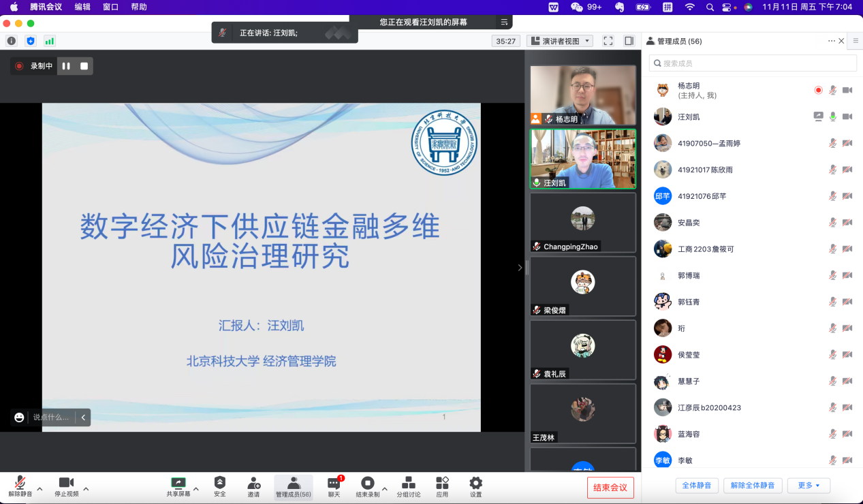Unmute microphone with 解除静音 button
This screenshot has height=504, width=863.
(x=20, y=484)
